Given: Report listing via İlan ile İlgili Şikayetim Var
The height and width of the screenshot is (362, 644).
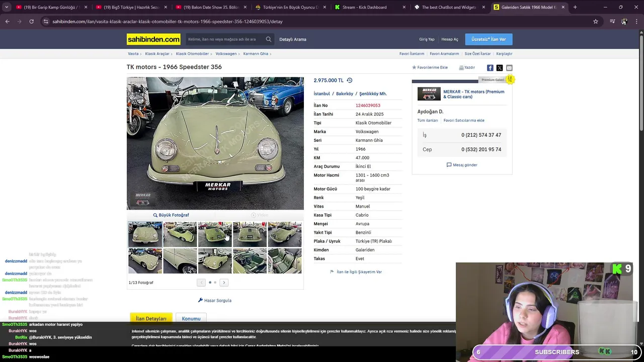Looking at the screenshot, I should pyautogui.click(x=356, y=272).
